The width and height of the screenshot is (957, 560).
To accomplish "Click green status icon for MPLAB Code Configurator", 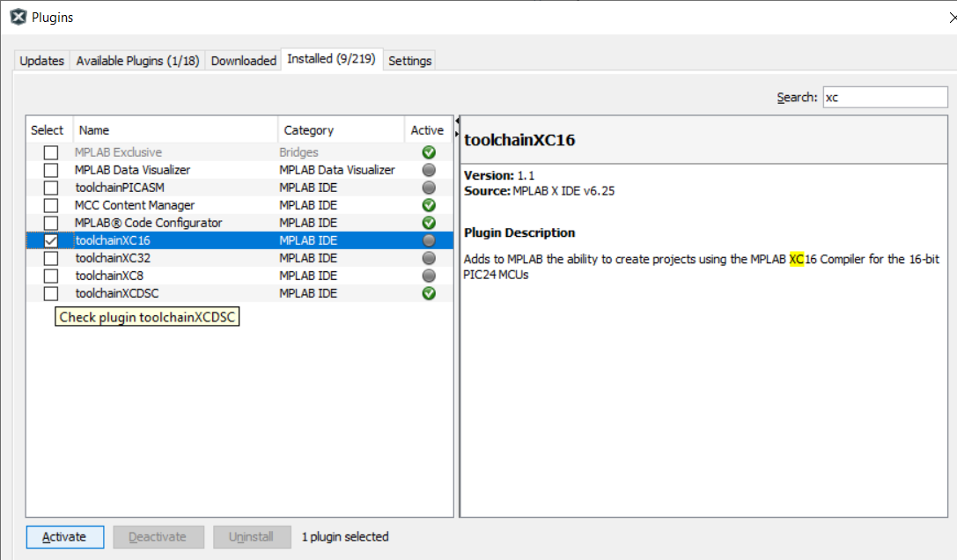I will 429,223.
